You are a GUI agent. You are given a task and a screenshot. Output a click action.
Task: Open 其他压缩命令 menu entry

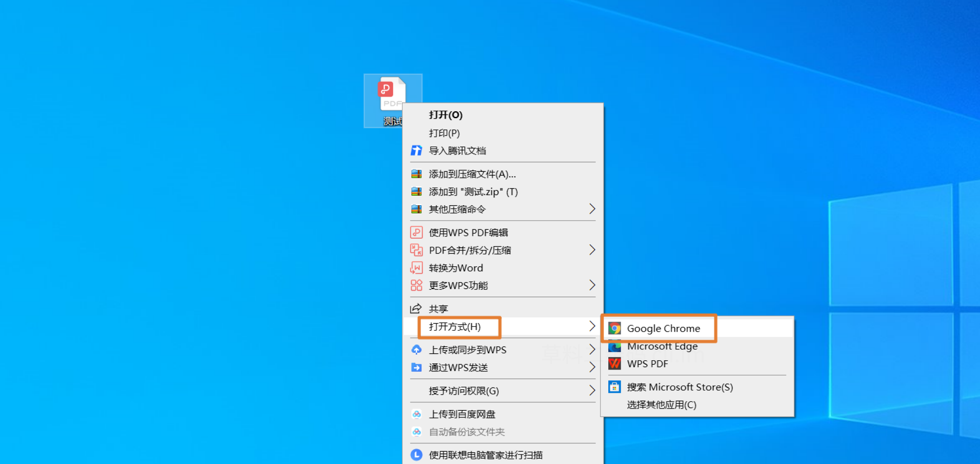tap(503, 209)
